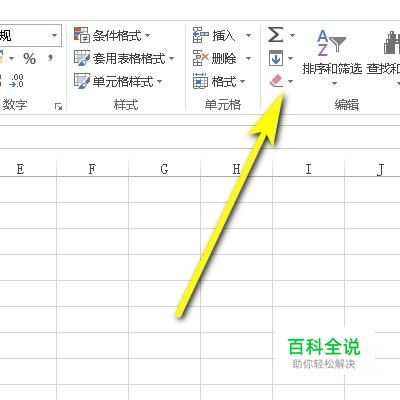
Task: Apply the comma style
Action: (50, 58)
